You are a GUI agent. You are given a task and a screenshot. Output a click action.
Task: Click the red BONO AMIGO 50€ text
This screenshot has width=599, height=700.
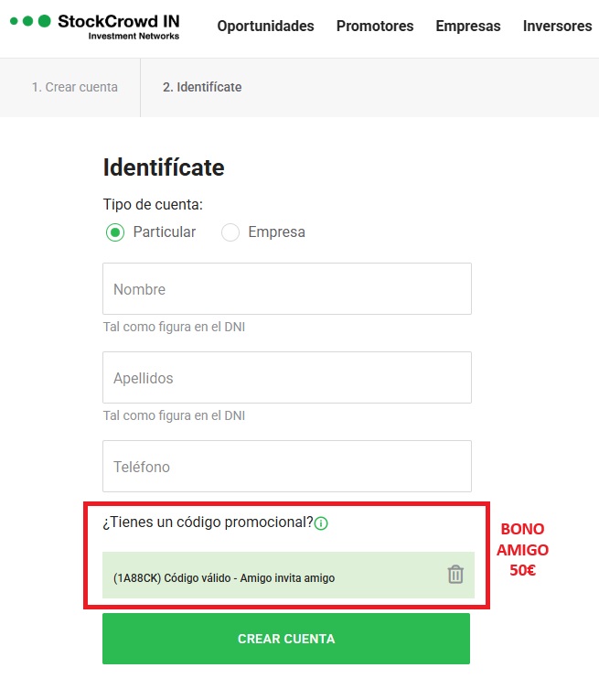[522, 550]
